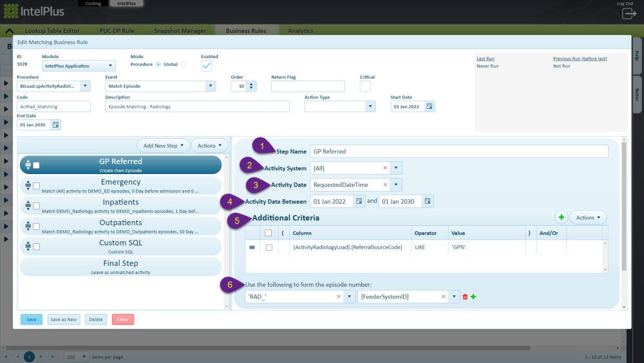
Task: Open the End Date calendar picker
Action: [x=55, y=124]
